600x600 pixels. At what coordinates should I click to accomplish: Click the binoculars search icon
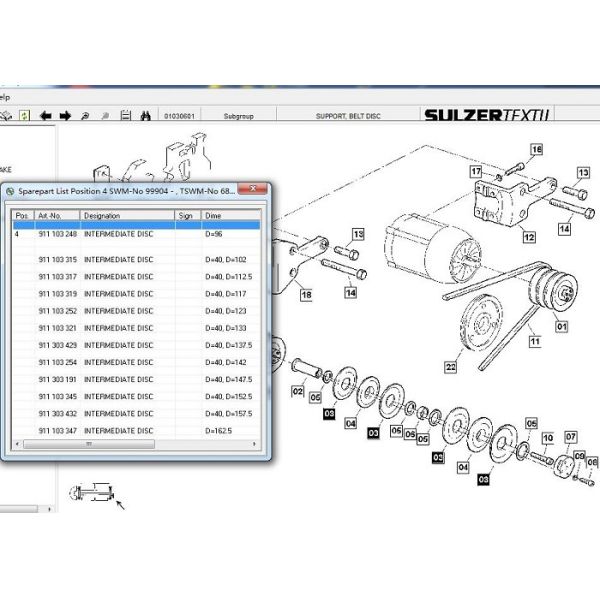[x=145, y=116]
